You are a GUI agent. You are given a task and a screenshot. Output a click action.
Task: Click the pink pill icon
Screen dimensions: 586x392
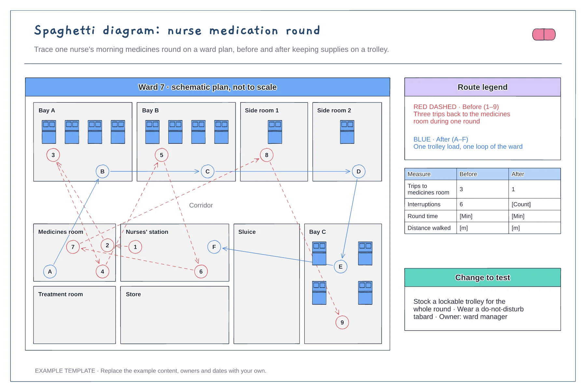(544, 34)
